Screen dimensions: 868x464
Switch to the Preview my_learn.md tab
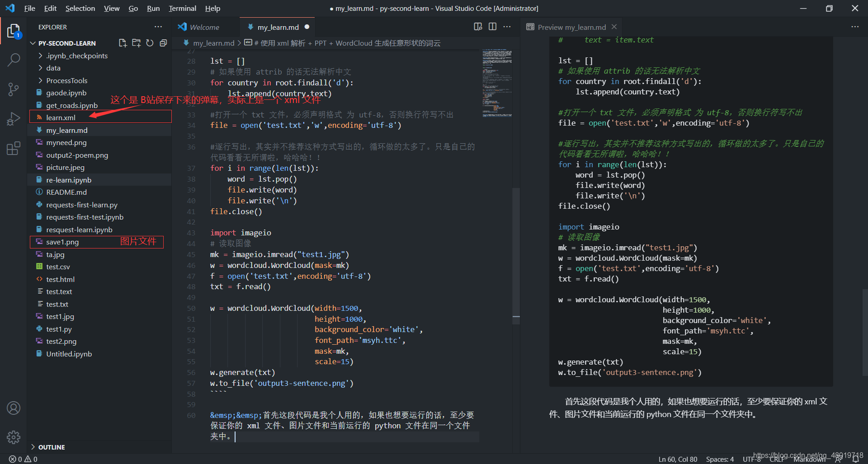pos(571,27)
